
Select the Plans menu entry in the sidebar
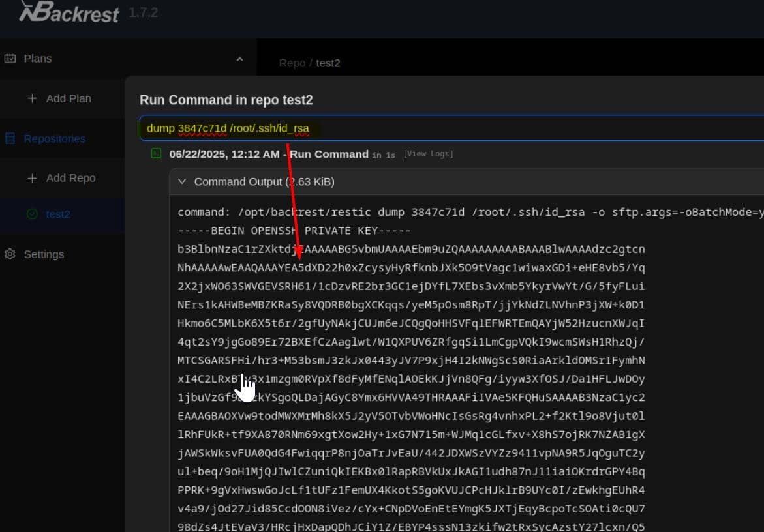(37, 58)
